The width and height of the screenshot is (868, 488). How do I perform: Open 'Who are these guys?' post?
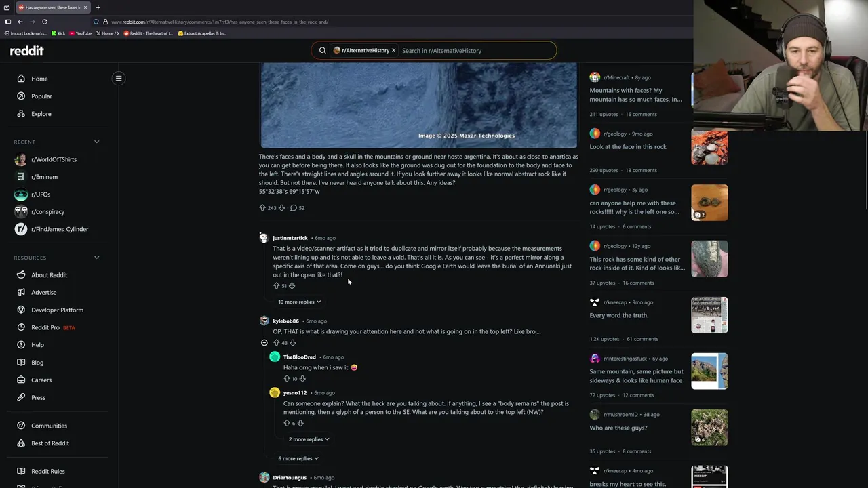tap(618, 428)
